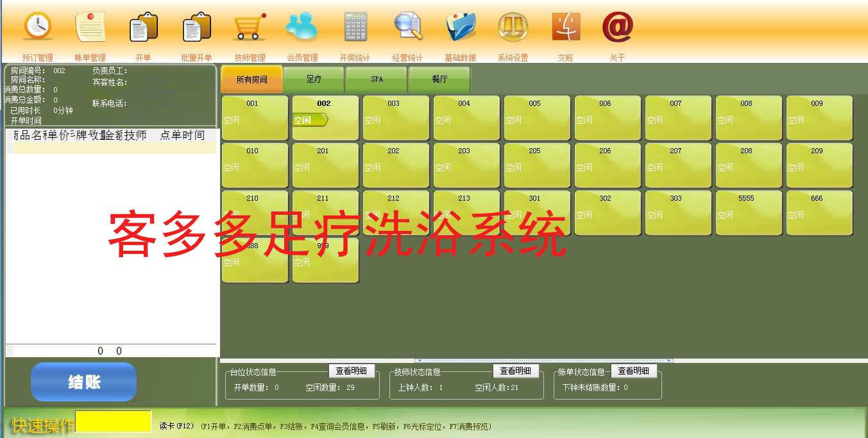The height and width of the screenshot is (438, 868).
Task: Select room 203 tile
Action: tap(466, 165)
